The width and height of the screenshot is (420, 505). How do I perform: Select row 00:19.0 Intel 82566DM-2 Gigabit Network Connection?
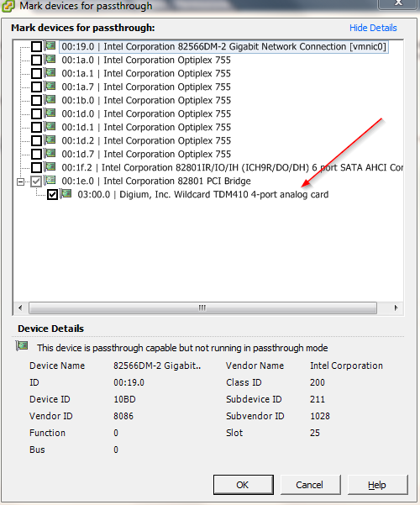click(x=223, y=47)
